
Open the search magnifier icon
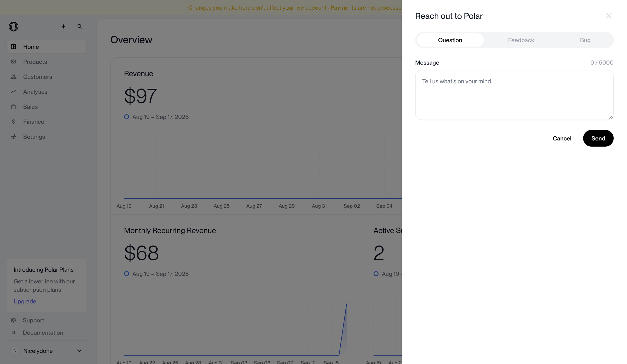80,27
